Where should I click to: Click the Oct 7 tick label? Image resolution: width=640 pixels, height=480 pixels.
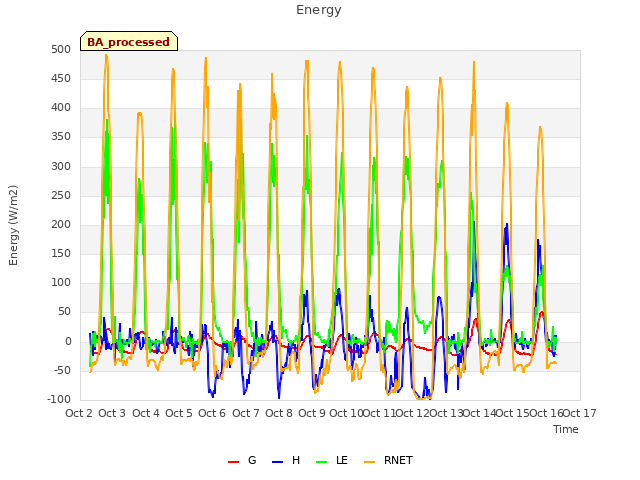click(x=246, y=413)
